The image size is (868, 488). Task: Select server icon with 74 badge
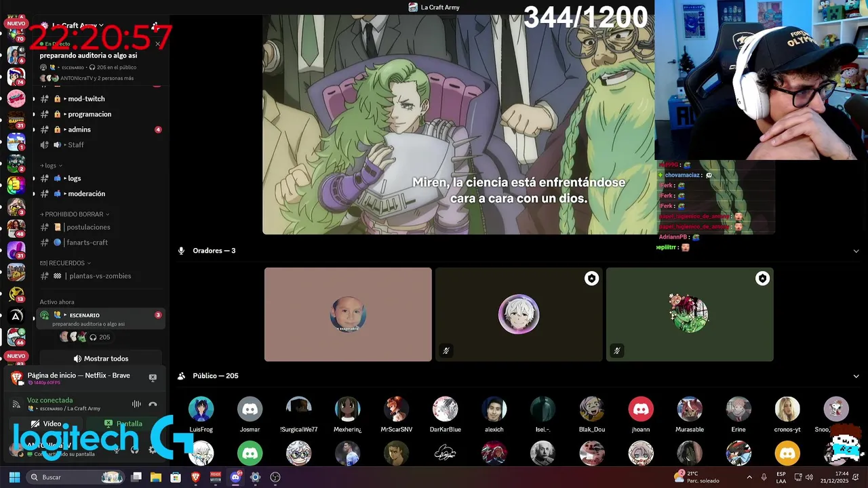16,76
